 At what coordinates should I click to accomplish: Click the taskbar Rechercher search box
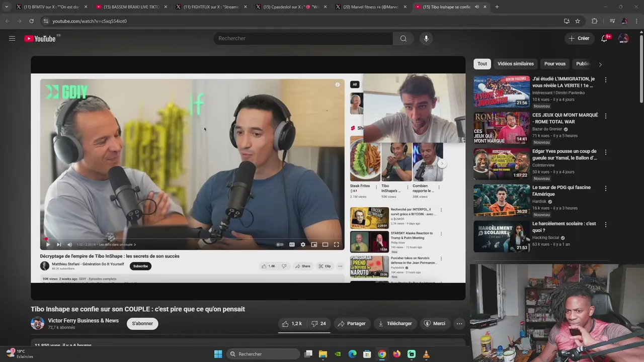coord(263,354)
